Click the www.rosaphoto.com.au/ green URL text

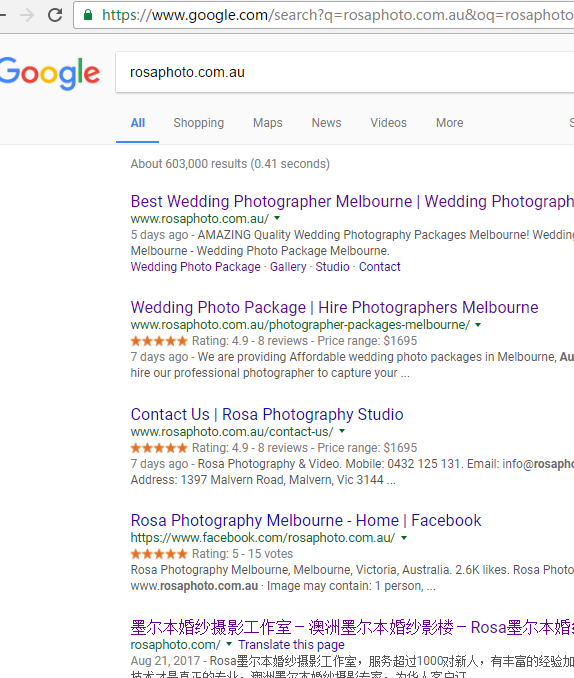coord(200,219)
